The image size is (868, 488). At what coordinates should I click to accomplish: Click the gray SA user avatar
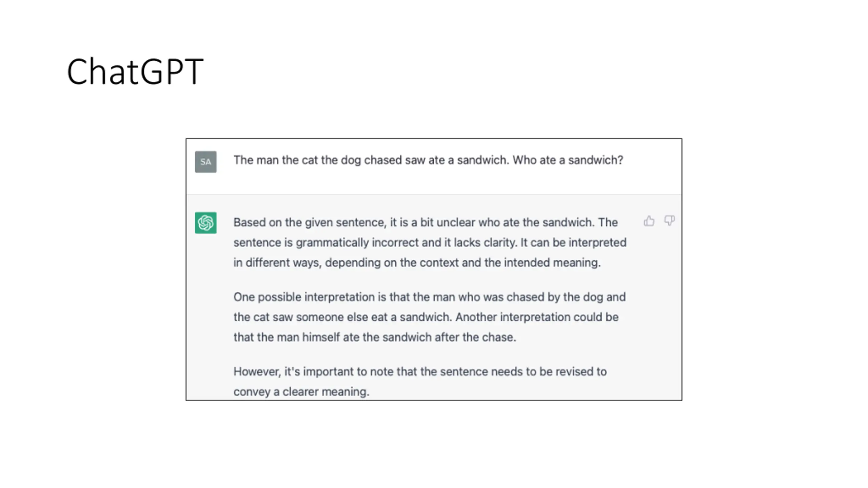pyautogui.click(x=205, y=162)
